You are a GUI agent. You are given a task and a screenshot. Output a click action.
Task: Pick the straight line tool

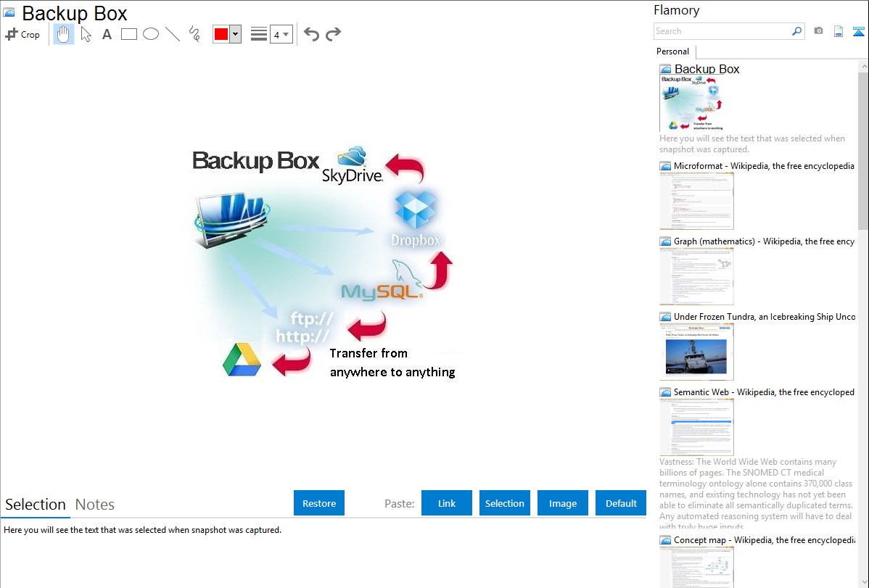point(173,34)
